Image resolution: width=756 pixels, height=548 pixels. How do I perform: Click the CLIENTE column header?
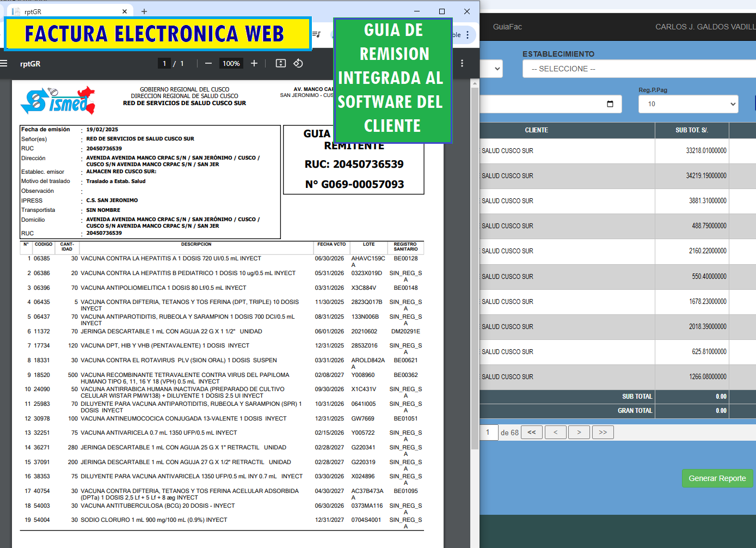pos(537,130)
